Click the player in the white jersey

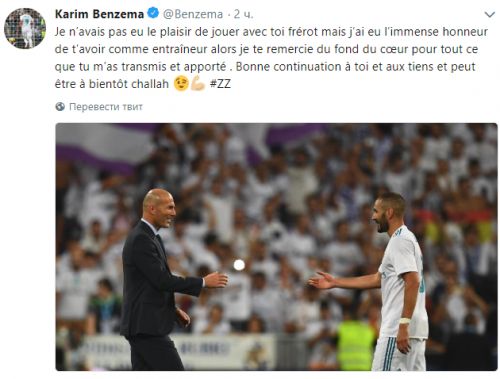[x=387, y=282]
